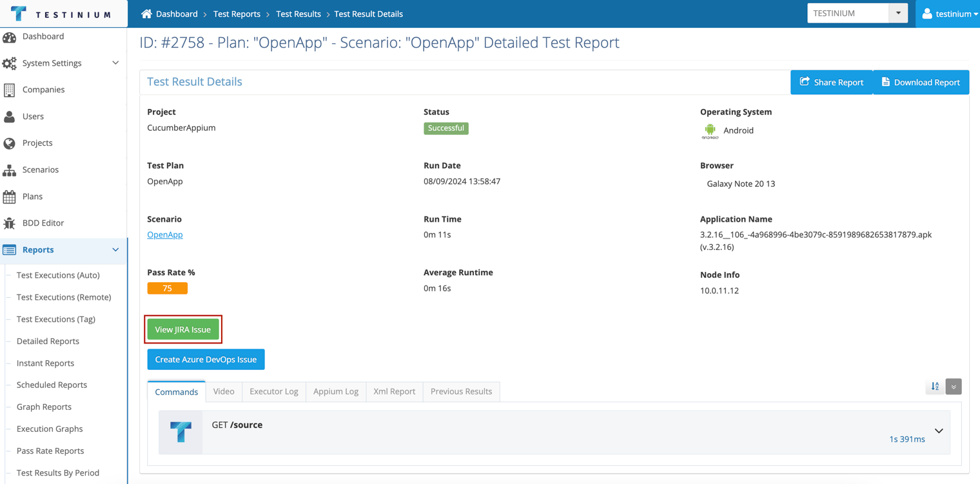Click the Download Report button
The height and width of the screenshot is (484, 980).
tap(921, 82)
